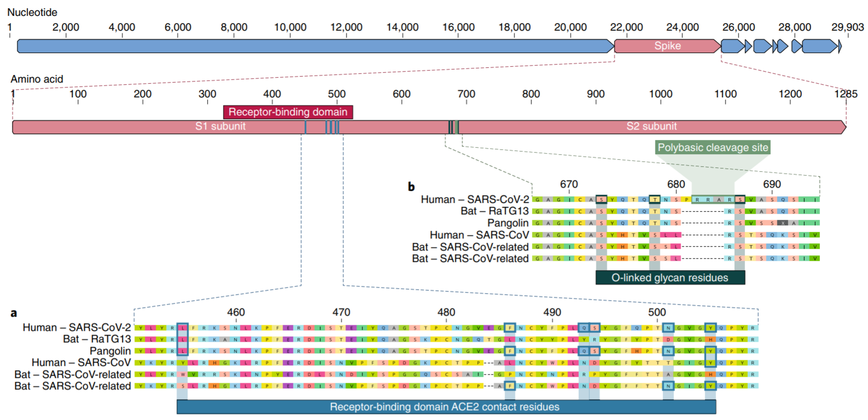Click the Receptor-binding domain red label

288,112
